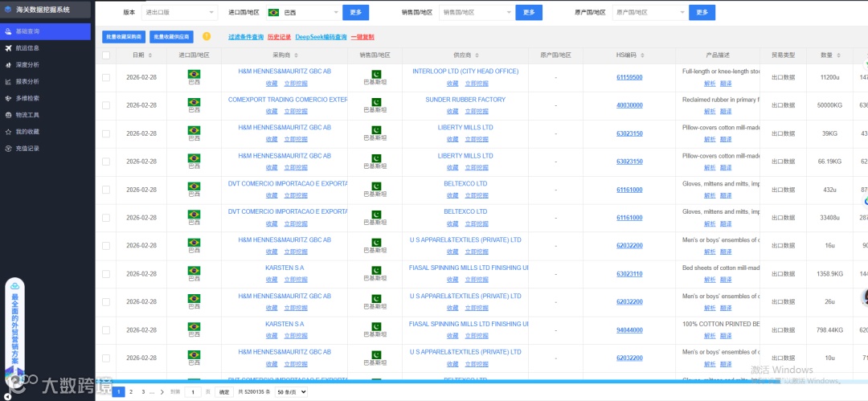This screenshot has height=401, width=868.
Task: Click the star icon beside 我的收藏
Action: point(8,132)
